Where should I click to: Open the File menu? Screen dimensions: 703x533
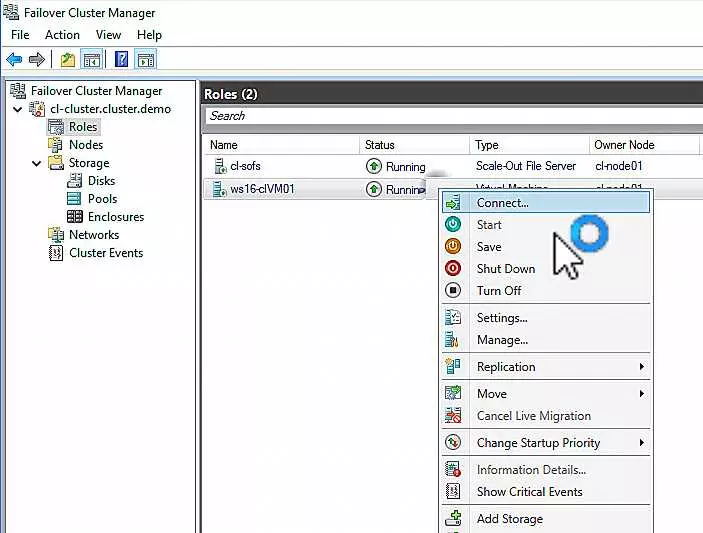click(20, 35)
